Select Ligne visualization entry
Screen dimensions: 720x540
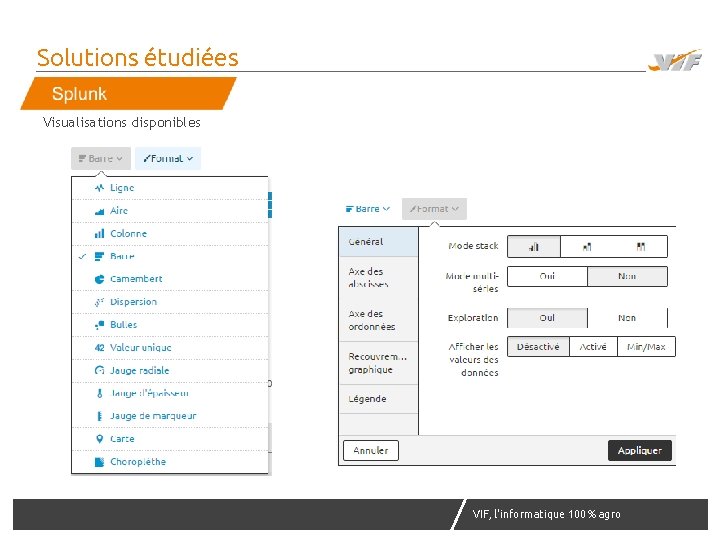170,188
